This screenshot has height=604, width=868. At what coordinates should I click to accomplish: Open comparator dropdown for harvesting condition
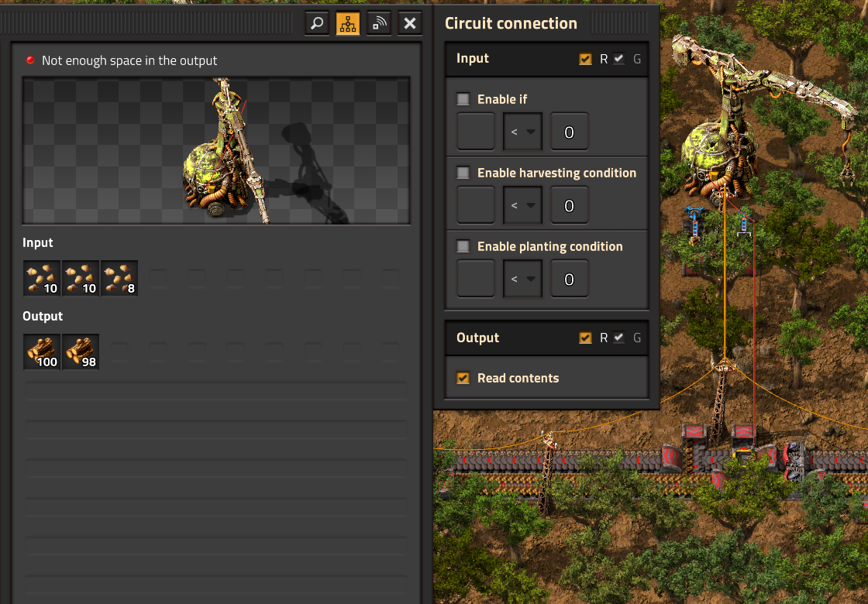coord(522,205)
